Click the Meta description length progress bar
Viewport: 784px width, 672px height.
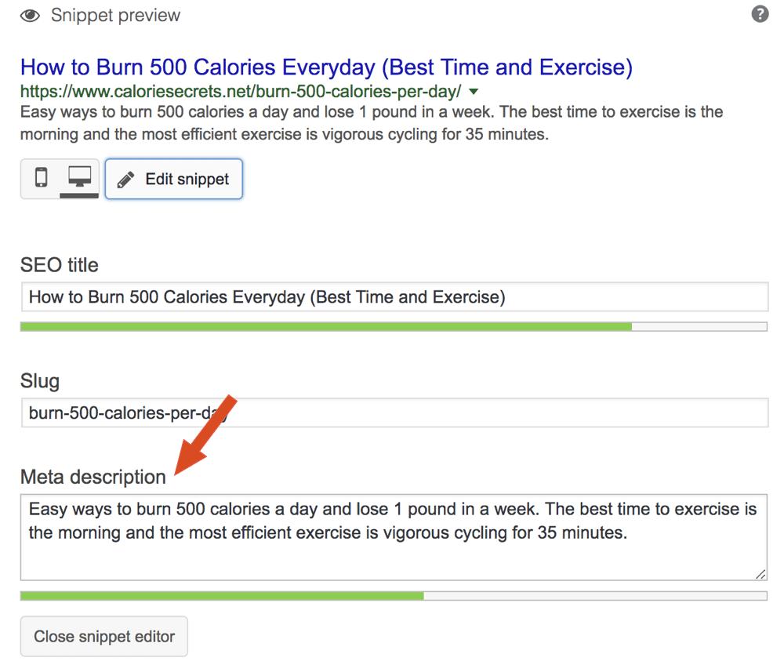394,596
